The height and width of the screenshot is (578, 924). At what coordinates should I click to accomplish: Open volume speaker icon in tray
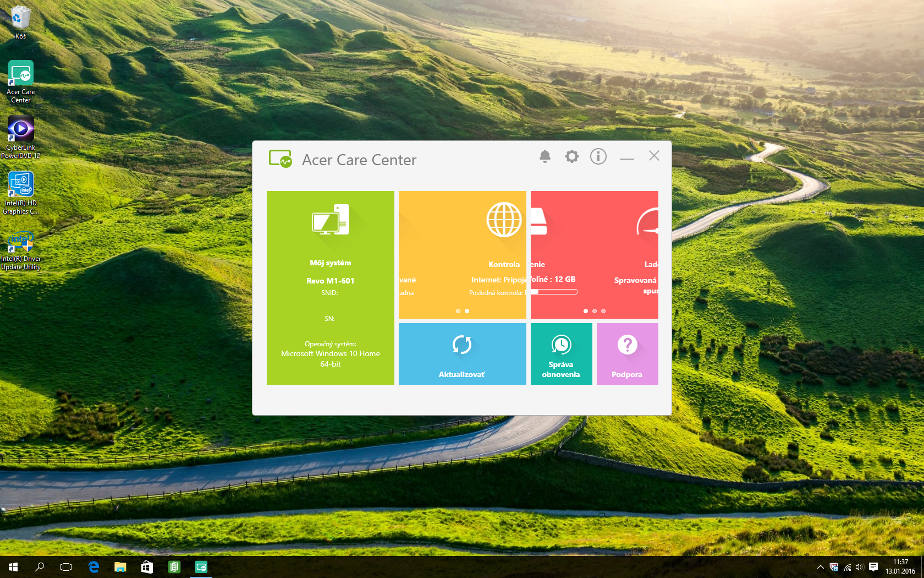[860, 567]
